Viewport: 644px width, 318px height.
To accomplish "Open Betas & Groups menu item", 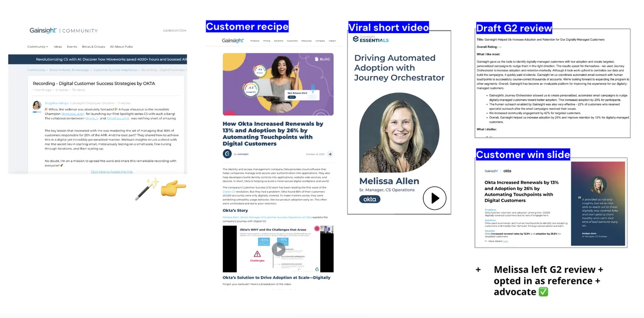I will [94, 47].
